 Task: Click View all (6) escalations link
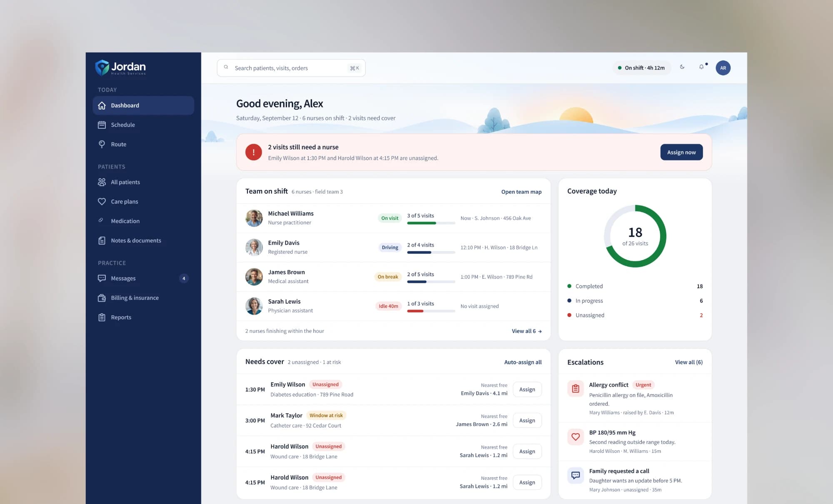[688, 362]
